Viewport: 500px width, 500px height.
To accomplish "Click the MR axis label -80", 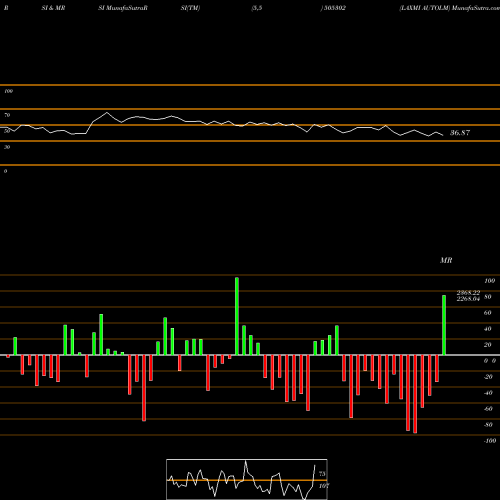I will 488,425.
